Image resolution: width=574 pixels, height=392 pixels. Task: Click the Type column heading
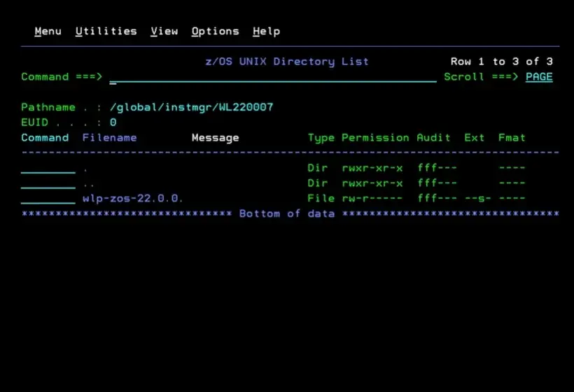click(321, 138)
